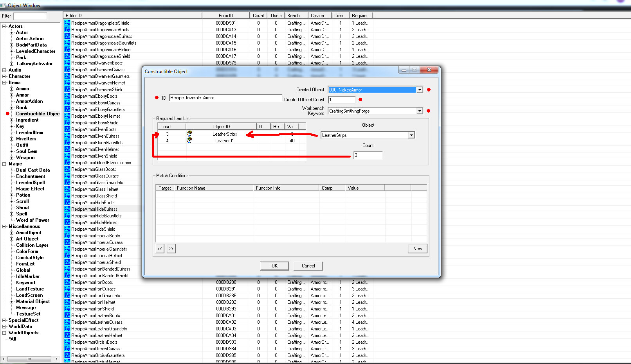Click the RecipeArmorImperialBoots row icon

tap(67, 236)
